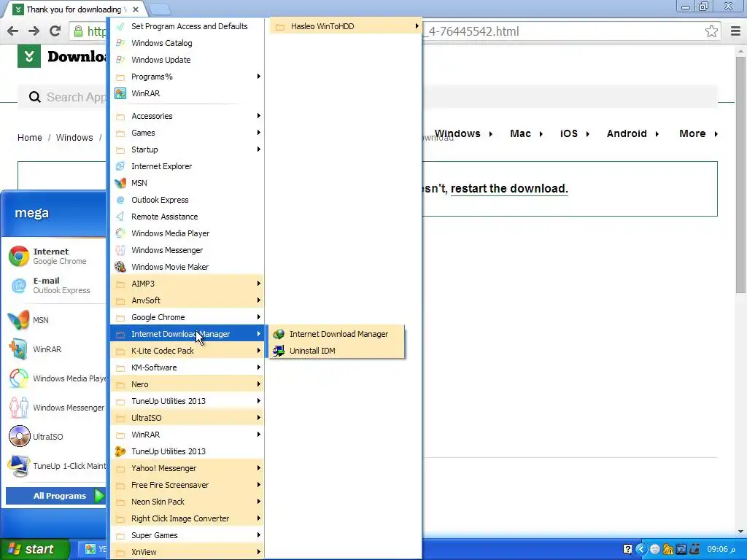Click the page vertical scrollbar
Image resolution: width=747 pixels, height=560 pixels.
[x=740, y=174]
